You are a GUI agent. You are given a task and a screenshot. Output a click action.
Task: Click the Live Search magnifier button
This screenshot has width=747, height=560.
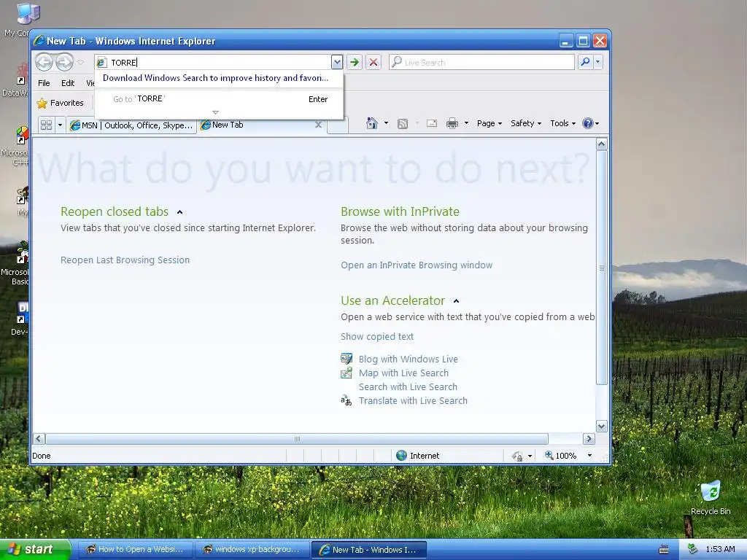pos(585,62)
